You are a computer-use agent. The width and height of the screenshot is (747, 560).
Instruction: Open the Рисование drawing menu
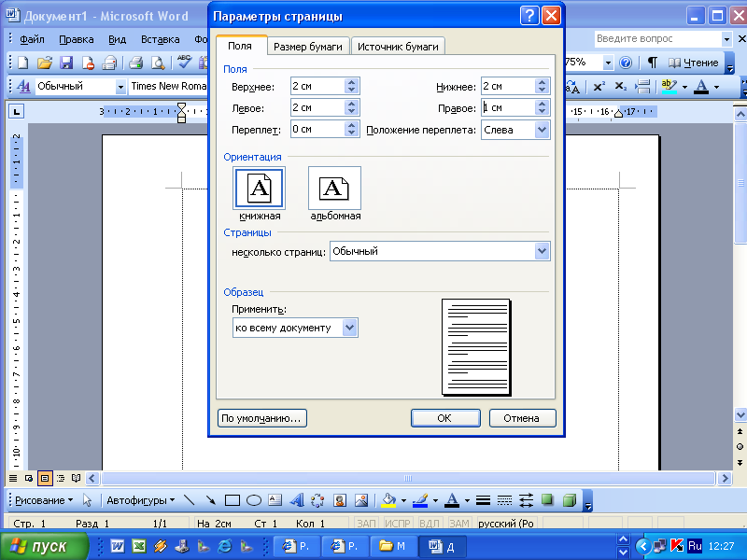tap(43, 500)
